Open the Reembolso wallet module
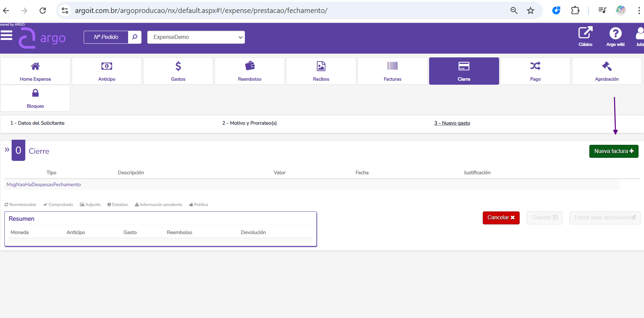Image resolution: width=644 pixels, height=318 pixels. (x=249, y=71)
